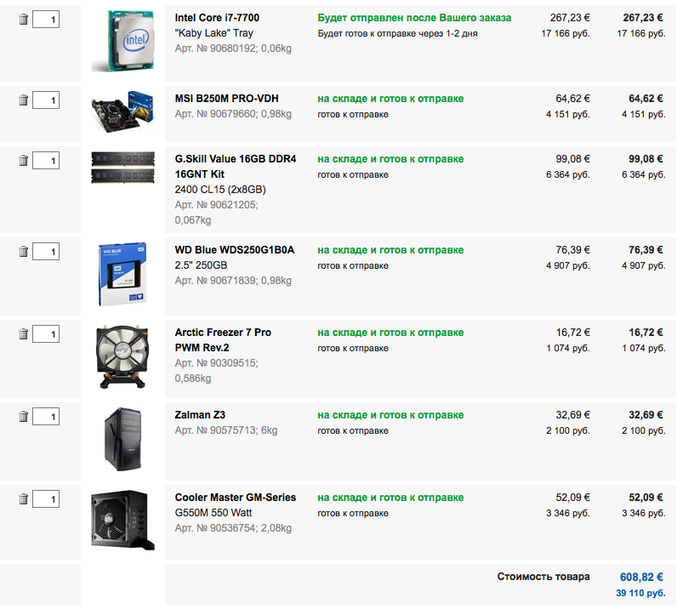Delete Cooler Master GM-Series using trash icon
The image size is (700, 609).
(23, 499)
